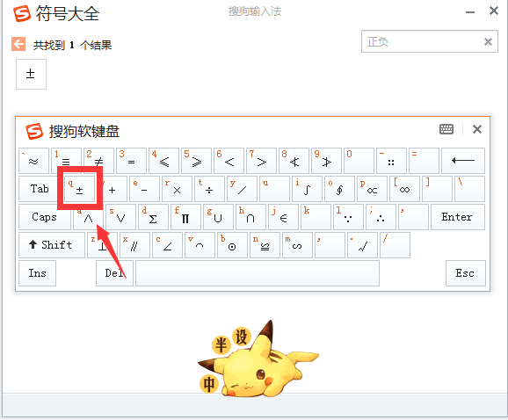The image size is (508, 420).
Task: Click the ≌ key labeled n
Action: click(x=265, y=245)
